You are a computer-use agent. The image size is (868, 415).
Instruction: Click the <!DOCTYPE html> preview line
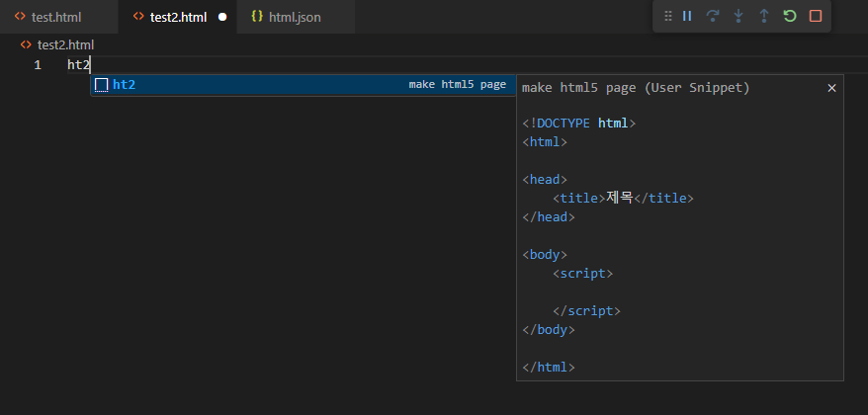point(579,123)
